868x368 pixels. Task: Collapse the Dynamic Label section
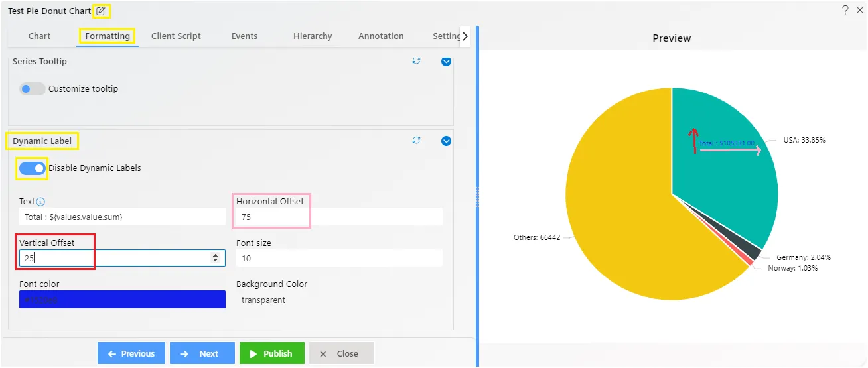pyautogui.click(x=447, y=141)
